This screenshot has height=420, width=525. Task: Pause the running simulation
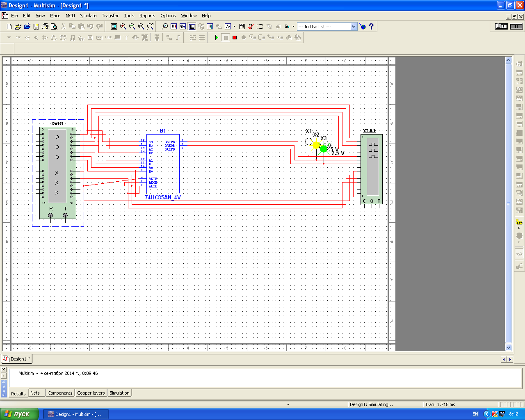(226, 38)
